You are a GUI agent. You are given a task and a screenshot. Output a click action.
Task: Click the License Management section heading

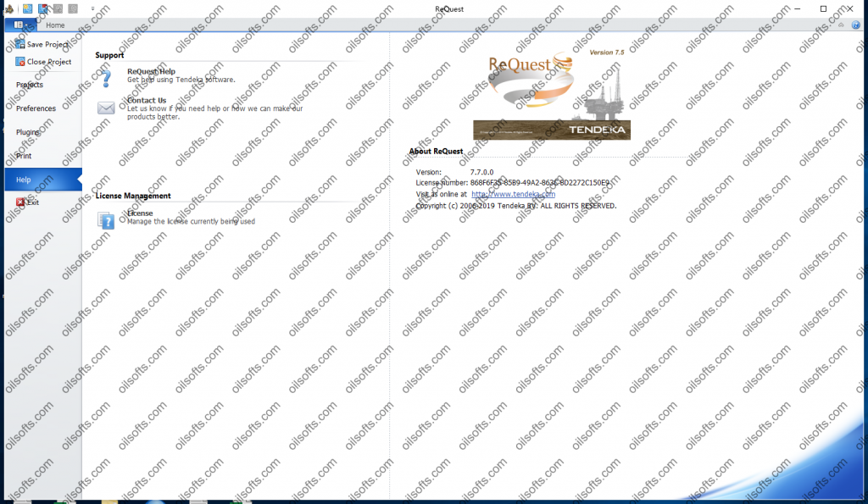tap(133, 196)
